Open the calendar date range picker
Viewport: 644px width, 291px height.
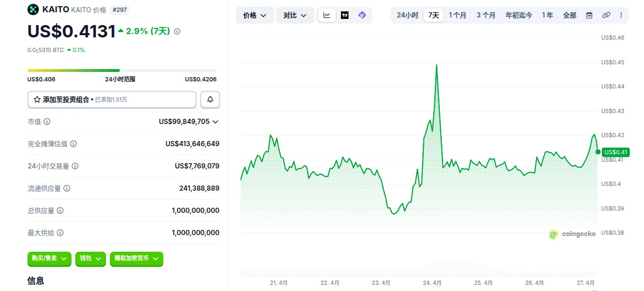(589, 15)
